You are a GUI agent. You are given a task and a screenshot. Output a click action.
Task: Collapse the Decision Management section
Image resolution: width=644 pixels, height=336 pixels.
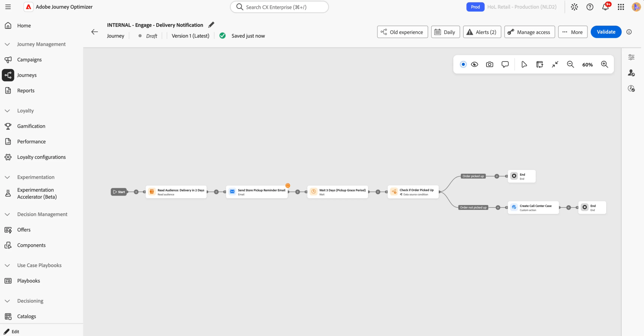point(7,214)
